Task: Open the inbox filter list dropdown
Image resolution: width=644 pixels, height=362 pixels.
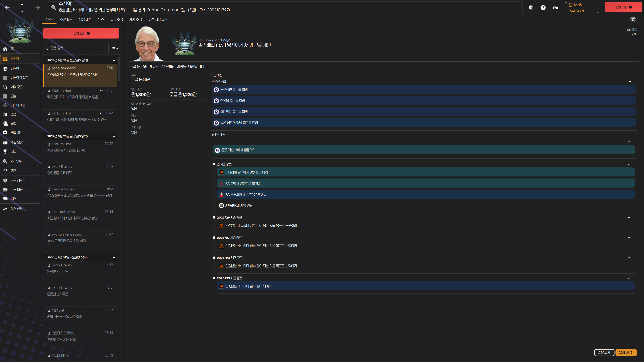Action: (x=115, y=48)
